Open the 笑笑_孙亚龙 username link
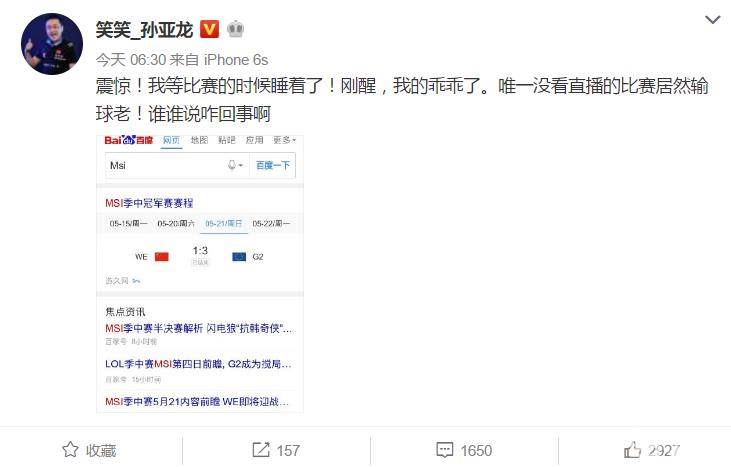This screenshot has height=467, width=731. (144, 30)
